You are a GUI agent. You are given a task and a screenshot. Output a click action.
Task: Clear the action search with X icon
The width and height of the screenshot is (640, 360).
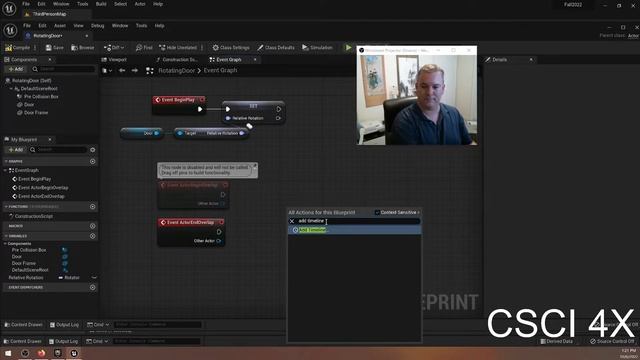292,221
